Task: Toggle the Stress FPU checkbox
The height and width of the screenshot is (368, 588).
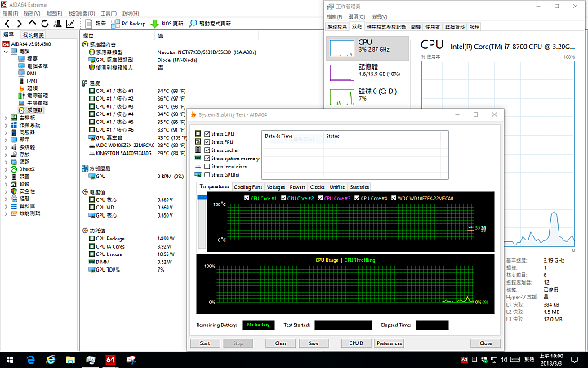Action: tap(207, 142)
